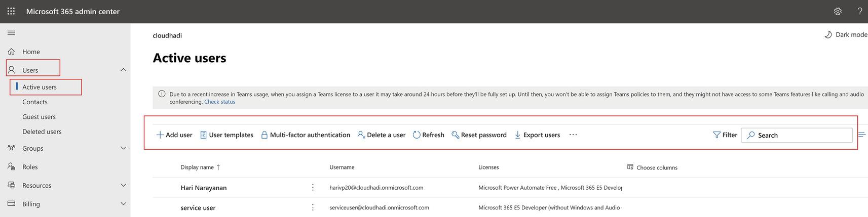
Task: Open the settings gear icon
Action: pyautogui.click(x=838, y=11)
